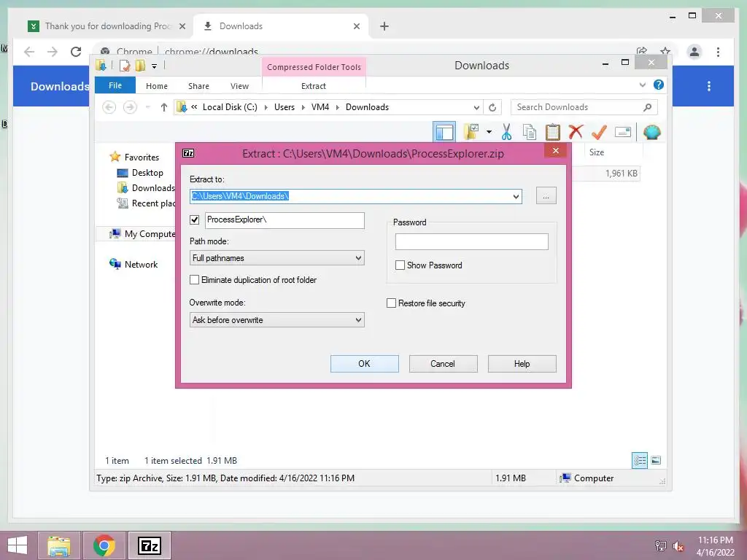Open Downloads page three-dot more actions
The image size is (747, 560).
(709, 86)
